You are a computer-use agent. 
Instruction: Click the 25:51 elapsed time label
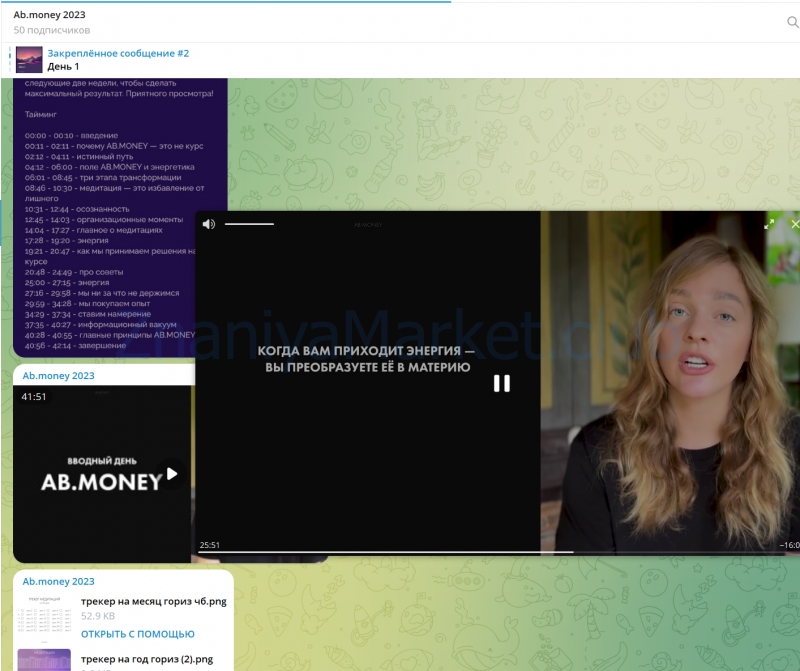click(x=210, y=545)
